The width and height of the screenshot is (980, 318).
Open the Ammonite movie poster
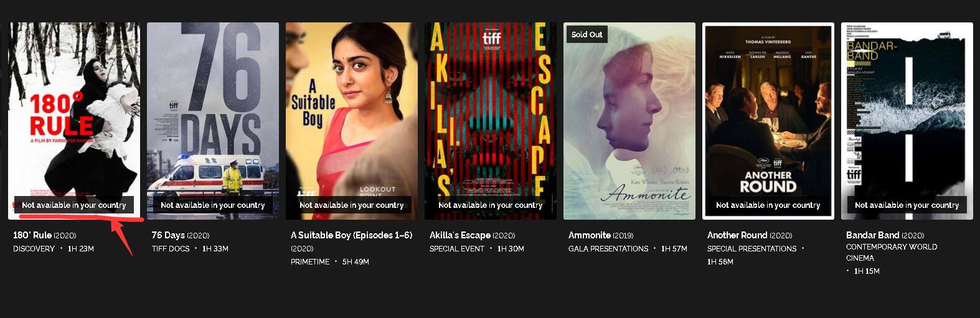[x=629, y=121]
